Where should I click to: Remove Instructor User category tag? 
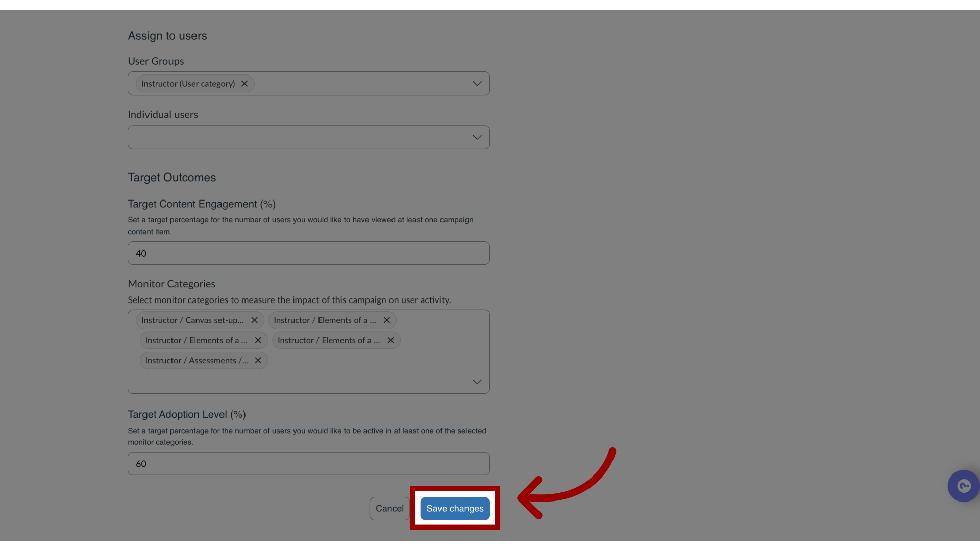(244, 83)
